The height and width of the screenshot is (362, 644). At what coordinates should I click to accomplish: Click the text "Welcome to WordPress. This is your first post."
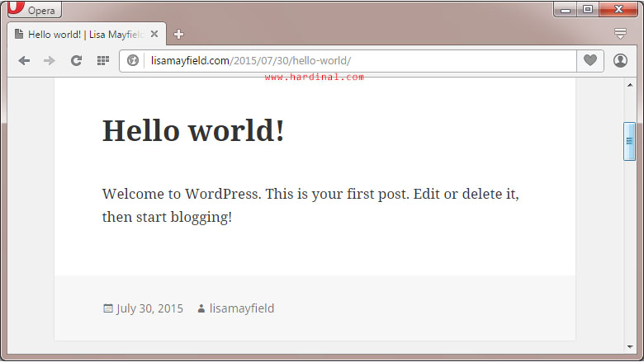pos(256,194)
